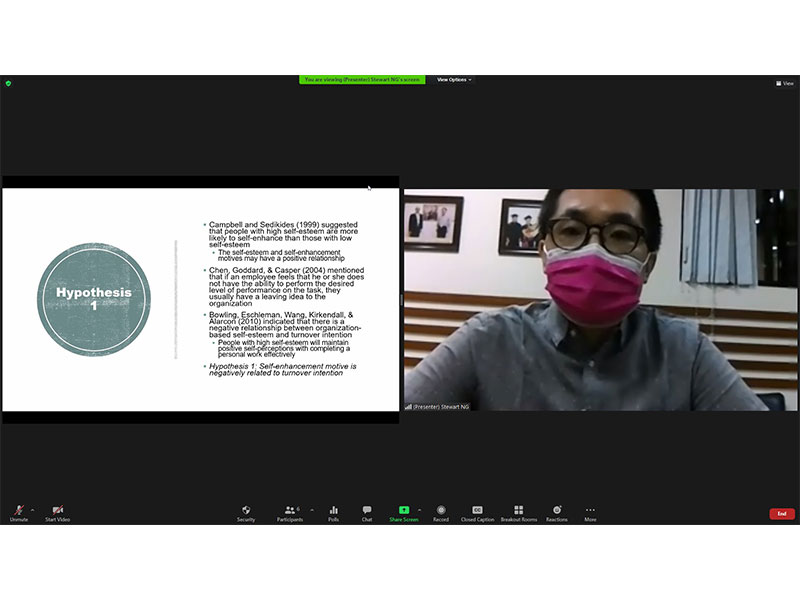Expand the View Options dropdown
This screenshot has width=800, height=600.
pyautogui.click(x=454, y=80)
